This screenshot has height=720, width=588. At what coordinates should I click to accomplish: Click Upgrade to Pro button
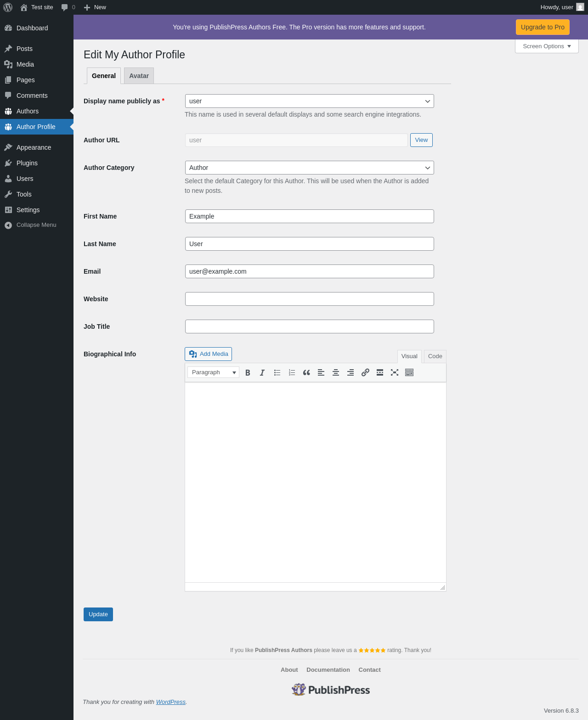pos(543,27)
